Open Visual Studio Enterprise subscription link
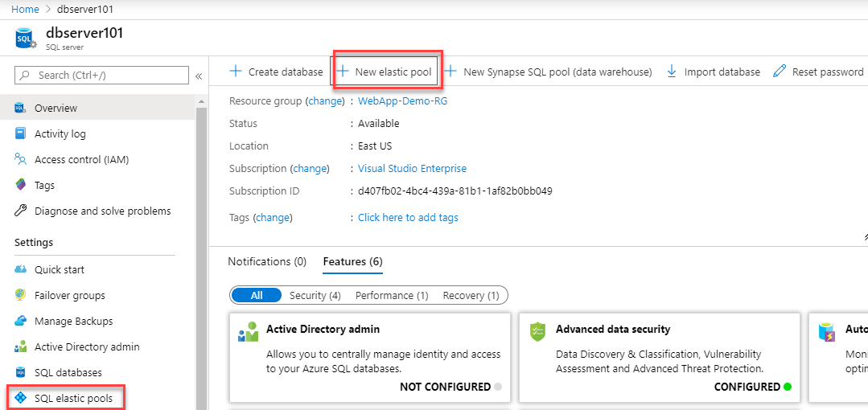868x410 pixels. (x=413, y=168)
